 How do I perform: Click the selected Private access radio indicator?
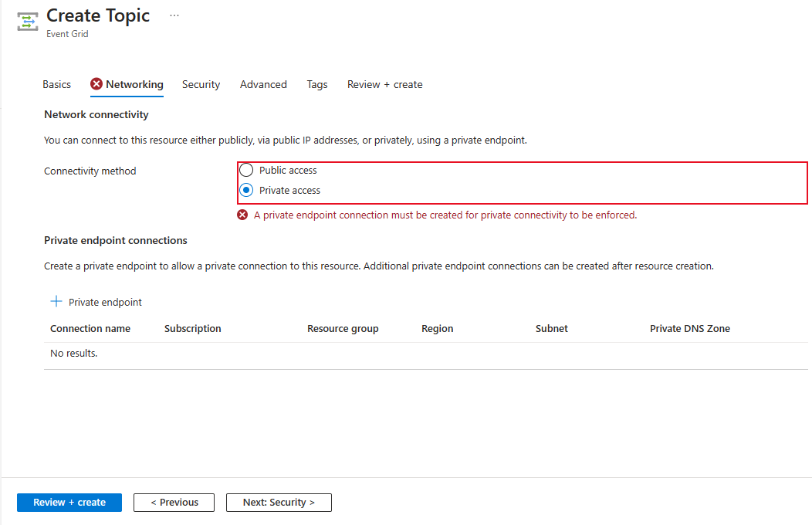tap(246, 190)
